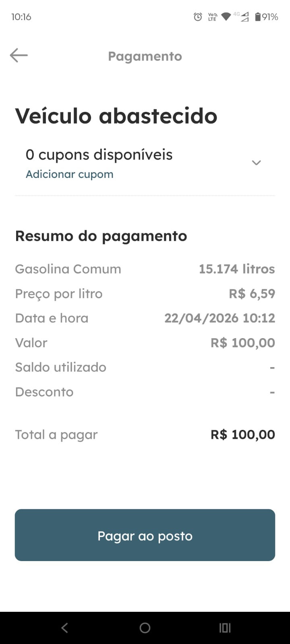The width and height of the screenshot is (290, 644).
Task: Select the Gasolina Comum line item
Action: (68, 269)
